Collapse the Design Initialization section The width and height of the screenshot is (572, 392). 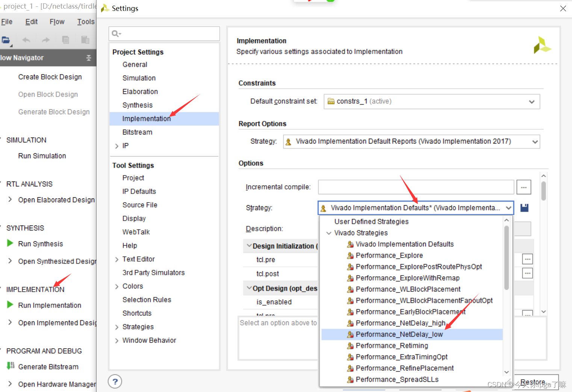[x=249, y=246]
